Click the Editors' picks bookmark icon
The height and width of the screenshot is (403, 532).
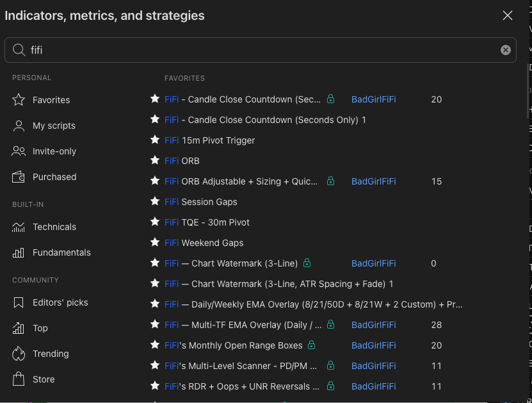(x=19, y=302)
